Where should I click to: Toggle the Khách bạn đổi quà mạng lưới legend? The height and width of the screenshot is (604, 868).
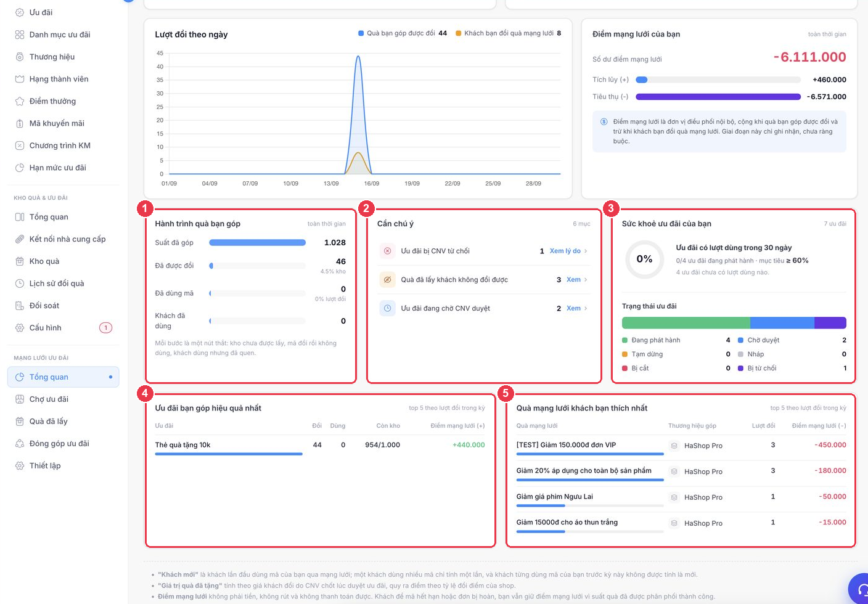coord(508,33)
